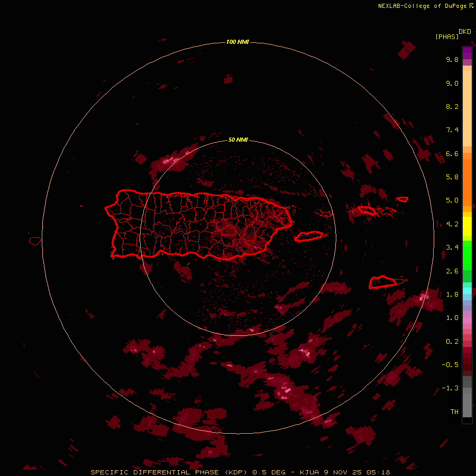The width and height of the screenshot is (476, 476).
Task: Pick the gray bottom segment of the color bar
Action: point(467,402)
